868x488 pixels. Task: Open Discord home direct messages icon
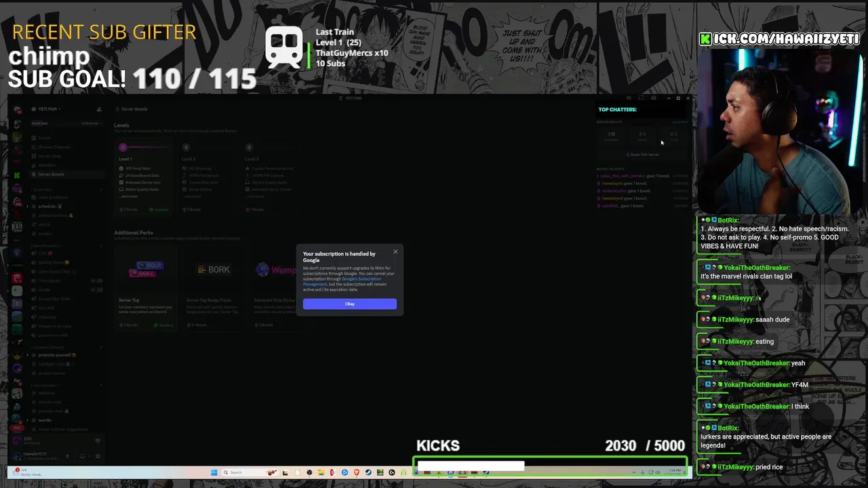[17, 110]
